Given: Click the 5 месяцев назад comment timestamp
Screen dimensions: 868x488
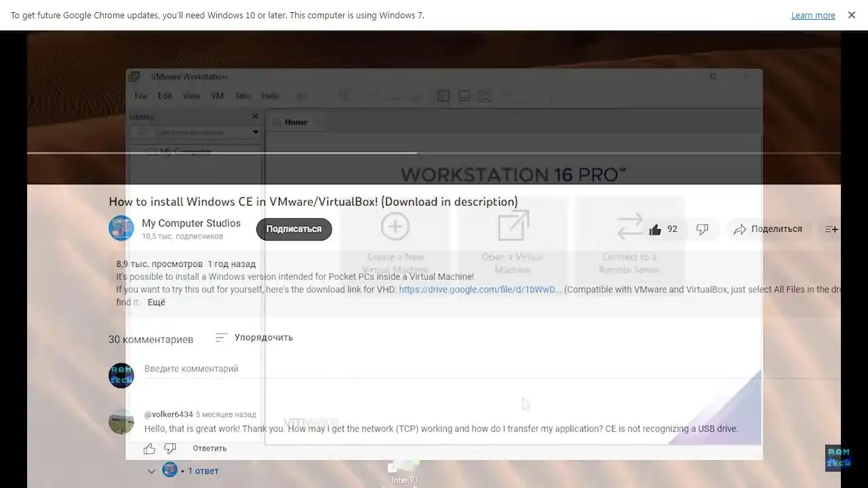Looking at the screenshot, I should (x=226, y=414).
